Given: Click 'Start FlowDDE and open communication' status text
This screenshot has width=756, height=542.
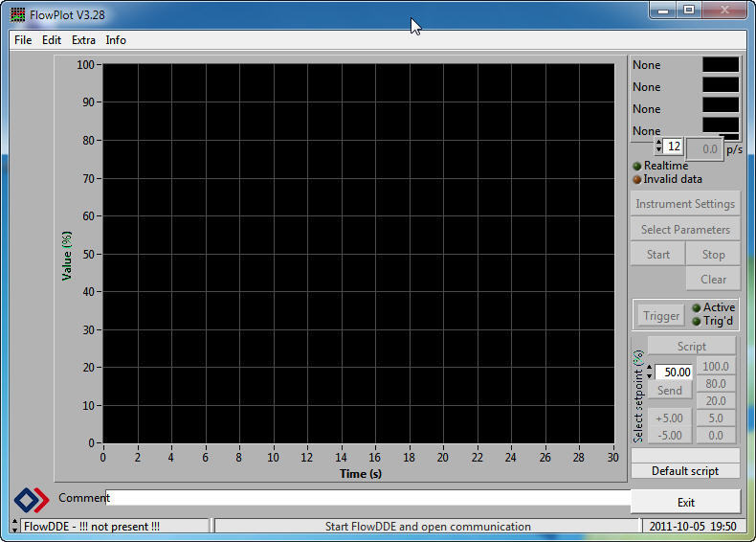Looking at the screenshot, I should coord(427,526).
